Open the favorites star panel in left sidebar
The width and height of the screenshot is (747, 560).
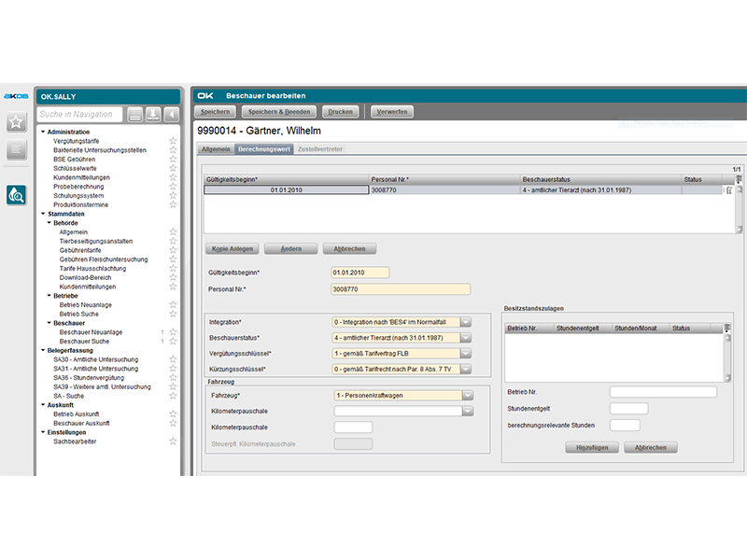pyautogui.click(x=16, y=122)
